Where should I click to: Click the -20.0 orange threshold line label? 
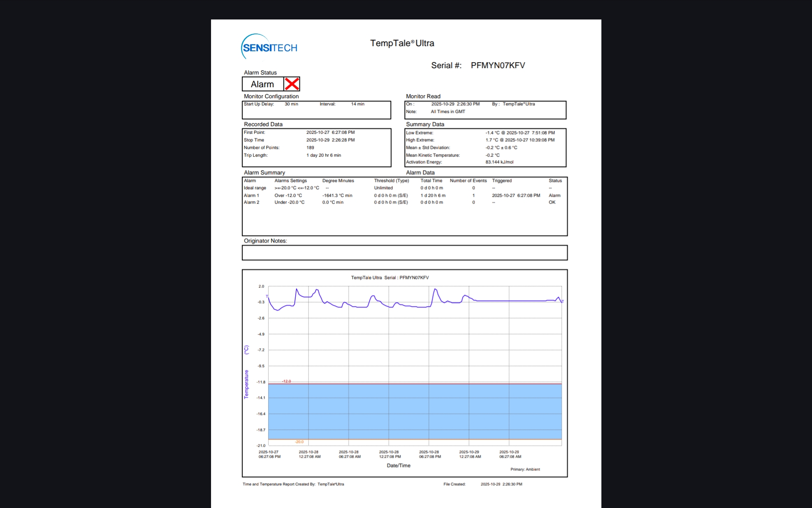[x=299, y=442]
